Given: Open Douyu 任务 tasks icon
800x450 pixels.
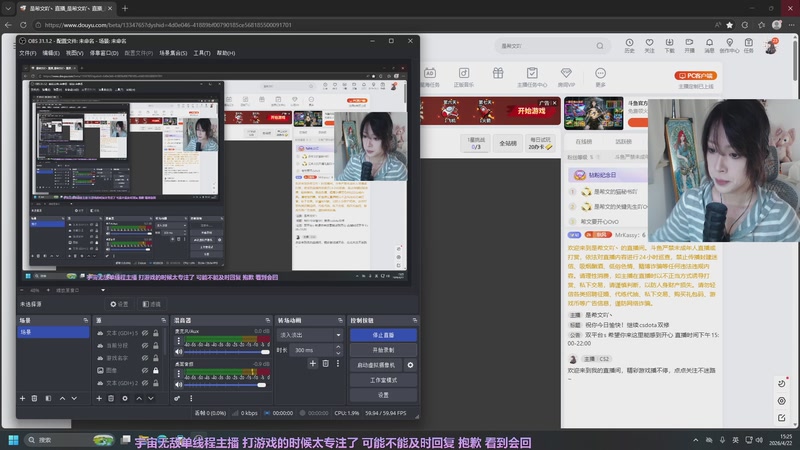Looking at the screenshot, I should point(748,45).
